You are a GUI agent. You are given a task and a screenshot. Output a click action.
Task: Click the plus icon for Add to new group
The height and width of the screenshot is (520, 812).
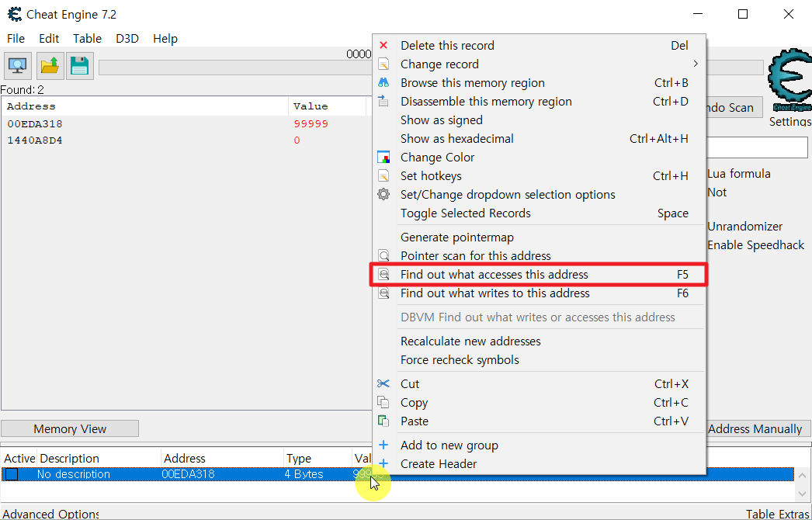[x=383, y=445]
